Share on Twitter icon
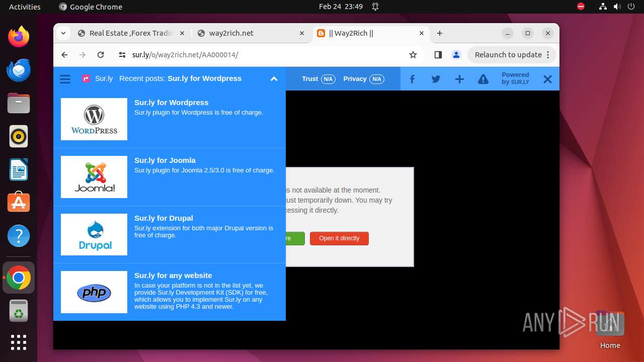Viewport: 644px width, 362px height. (x=436, y=79)
